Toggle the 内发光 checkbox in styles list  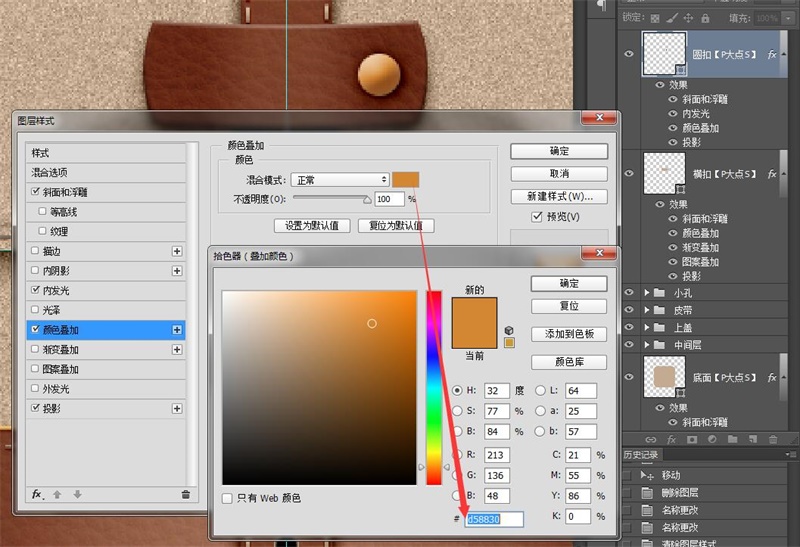pos(35,290)
